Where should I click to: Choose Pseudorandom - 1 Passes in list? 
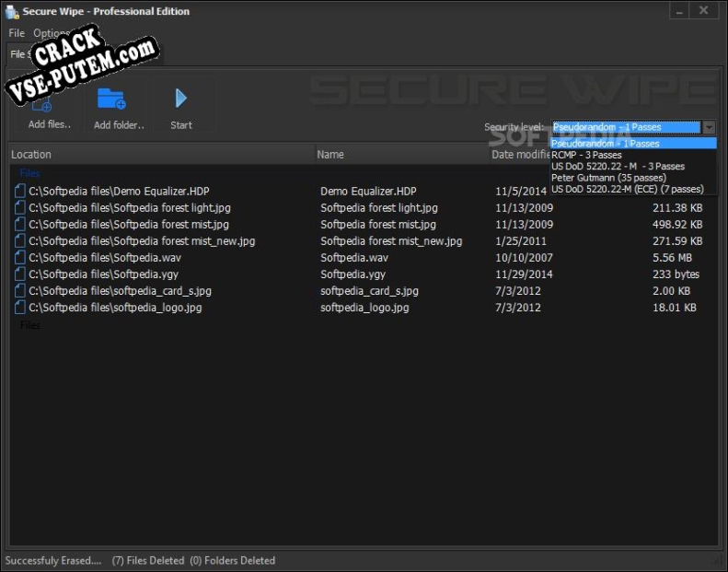coord(633,144)
